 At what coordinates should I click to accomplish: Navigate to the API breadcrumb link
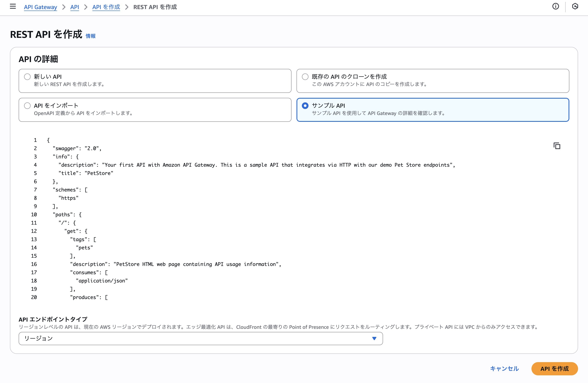point(75,7)
